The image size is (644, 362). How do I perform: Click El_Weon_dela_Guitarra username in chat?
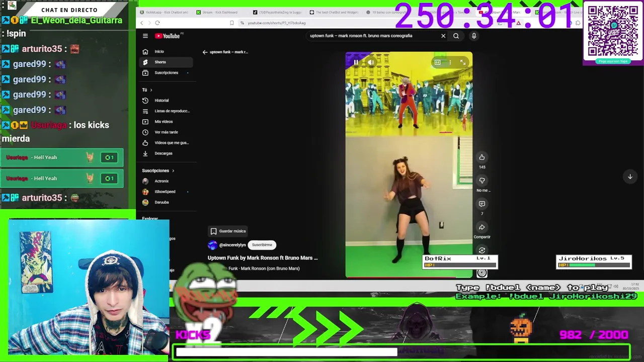pyautogui.click(x=76, y=20)
